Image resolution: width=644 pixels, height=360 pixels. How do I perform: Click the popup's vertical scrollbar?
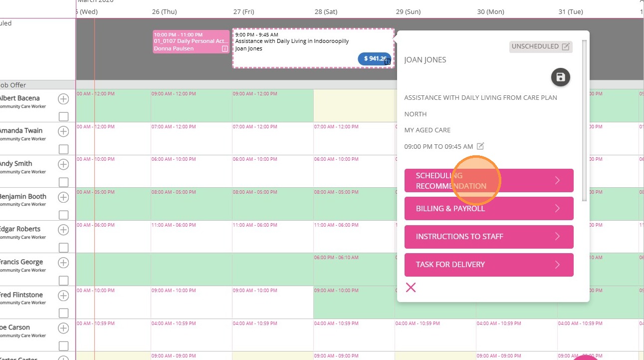coord(585,120)
